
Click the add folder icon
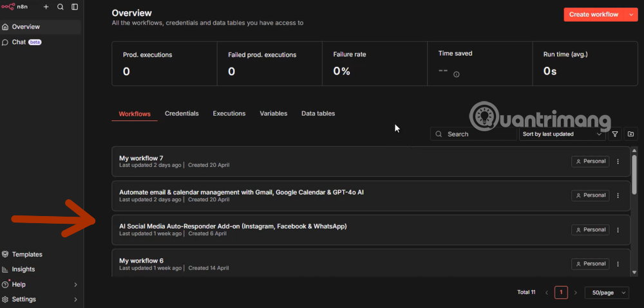point(630,134)
